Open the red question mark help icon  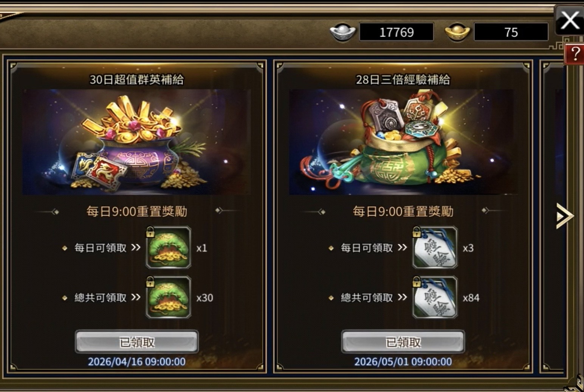tap(575, 54)
